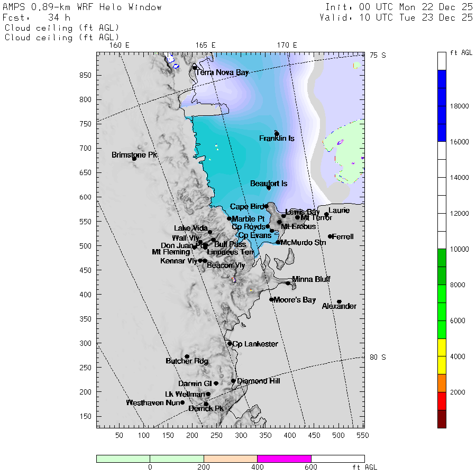Click the '80 S' latitude label
Screen dimensions: 476x476
pyautogui.click(x=378, y=358)
